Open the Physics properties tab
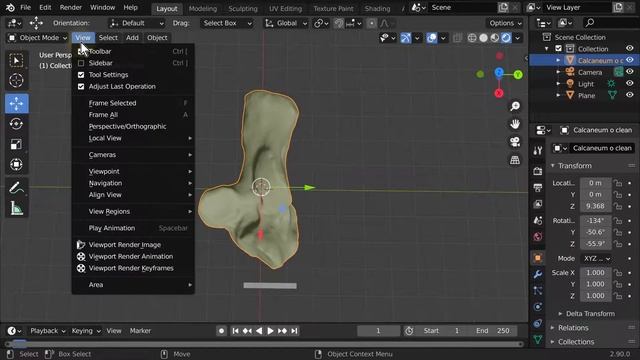The width and height of the screenshot is (640, 360). 538,307
